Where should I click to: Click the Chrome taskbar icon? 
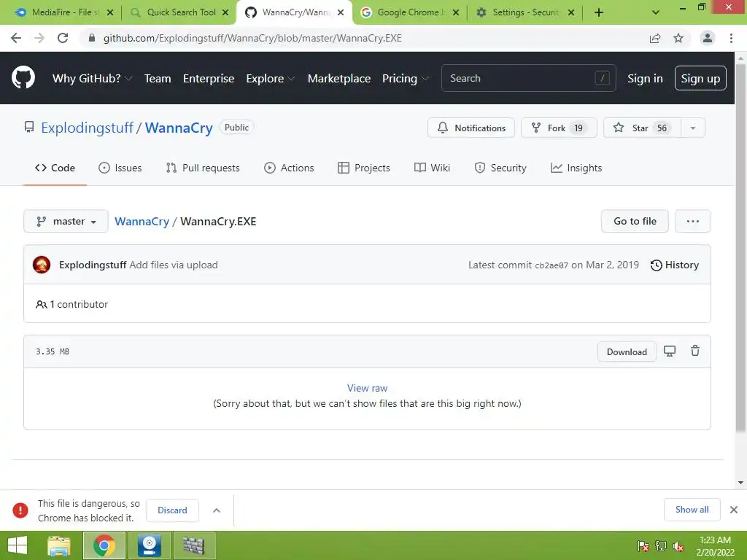[x=104, y=545]
